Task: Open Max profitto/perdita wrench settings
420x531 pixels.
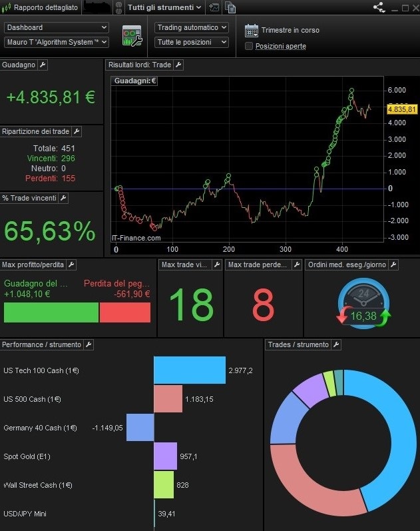Action: coord(71,265)
